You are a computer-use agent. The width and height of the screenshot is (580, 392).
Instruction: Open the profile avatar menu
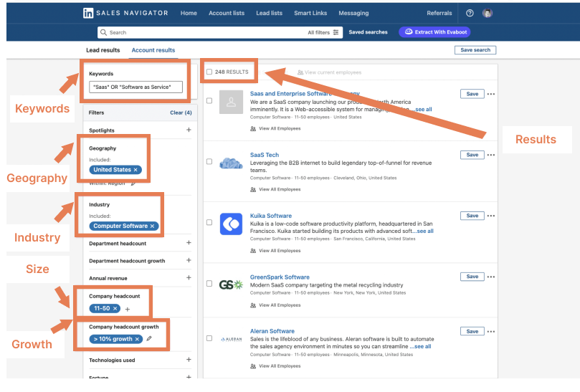[487, 13]
